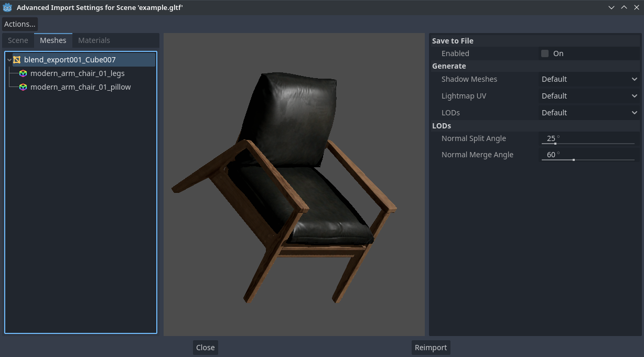Adjust the Normal Split Angle slider
The width and height of the screenshot is (644, 357).
555,143
